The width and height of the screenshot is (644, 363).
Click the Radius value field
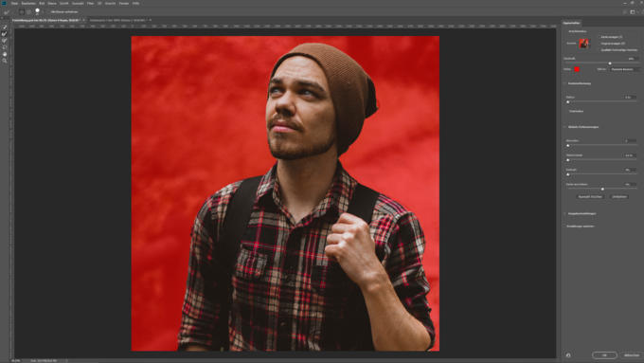(631, 98)
